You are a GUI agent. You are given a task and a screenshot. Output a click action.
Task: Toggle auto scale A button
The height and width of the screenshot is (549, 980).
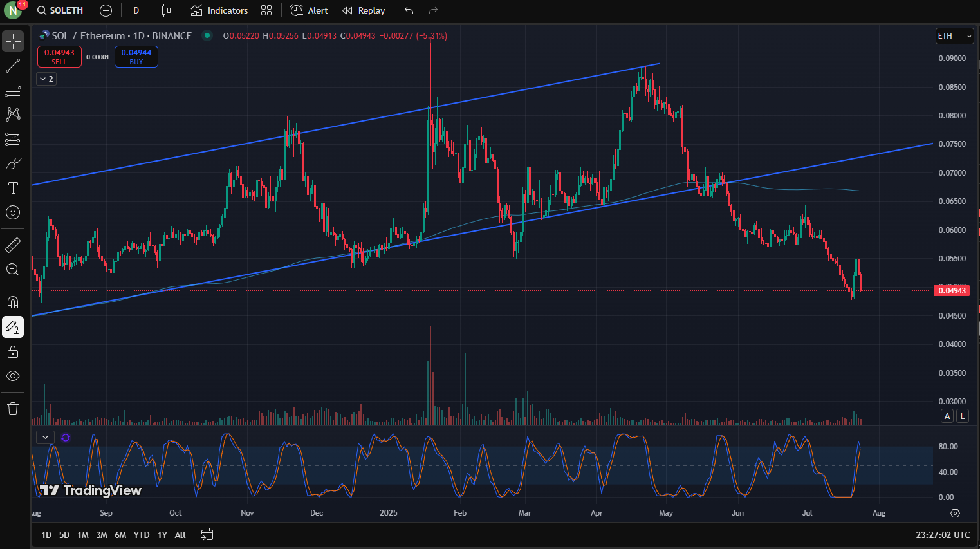click(947, 416)
